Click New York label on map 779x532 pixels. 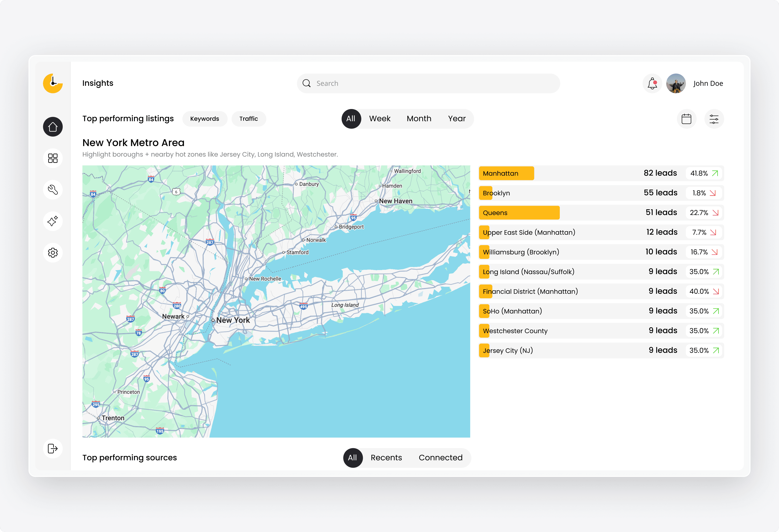click(233, 320)
